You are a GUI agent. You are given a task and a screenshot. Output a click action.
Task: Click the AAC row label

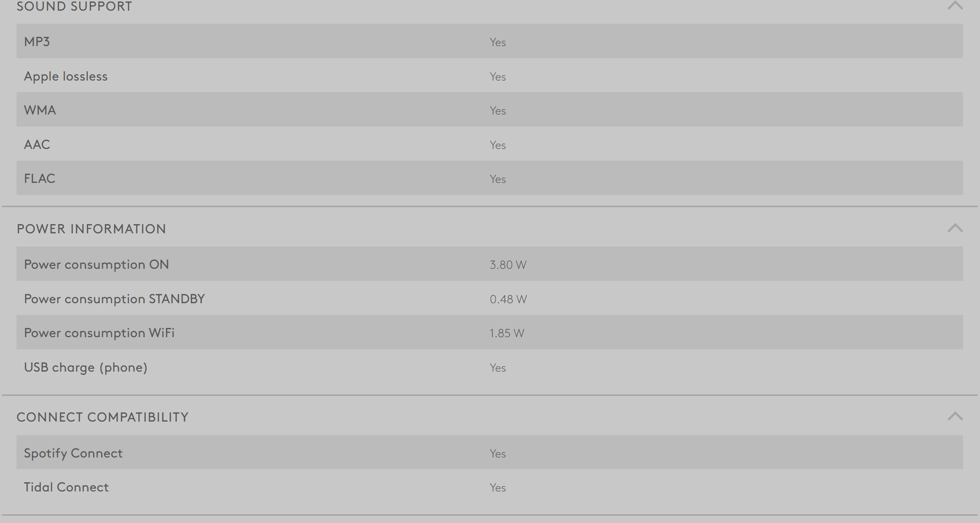(37, 145)
